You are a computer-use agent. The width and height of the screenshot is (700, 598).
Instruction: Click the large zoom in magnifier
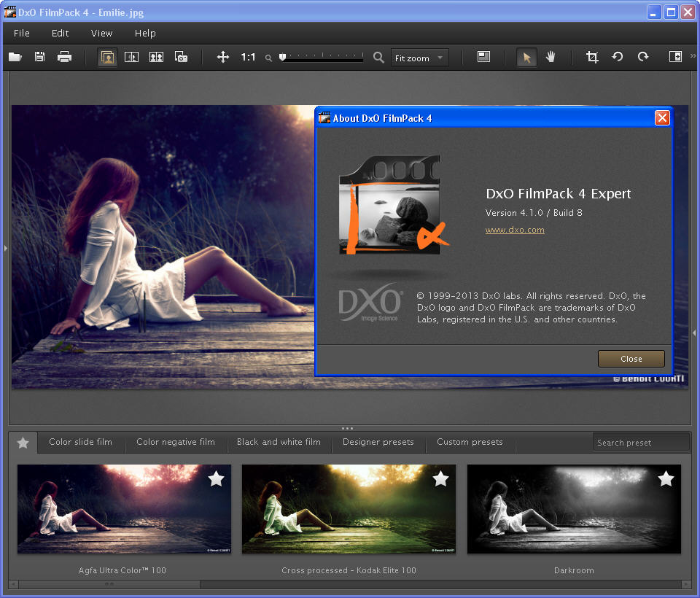[x=378, y=58]
